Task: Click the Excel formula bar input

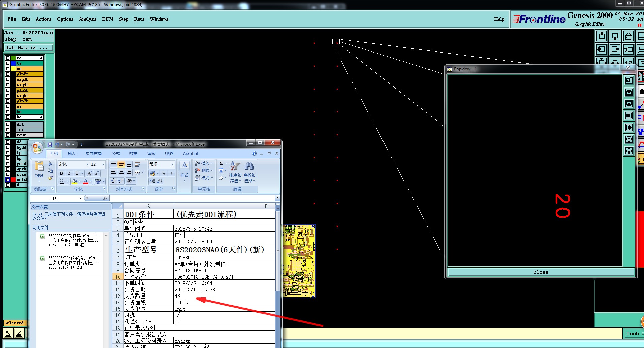Action: click(x=192, y=198)
